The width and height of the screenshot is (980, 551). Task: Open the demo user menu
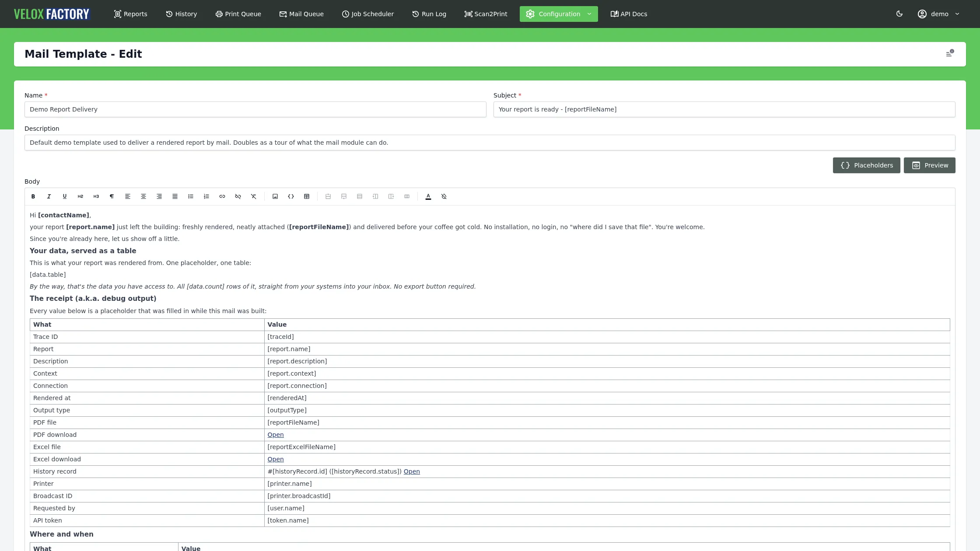(938, 14)
